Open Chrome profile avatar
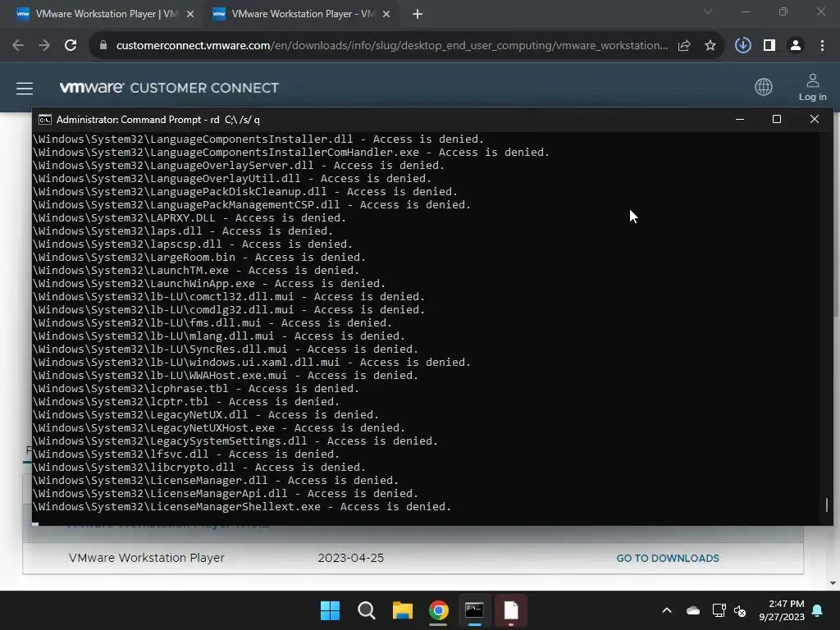 coord(796,46)
